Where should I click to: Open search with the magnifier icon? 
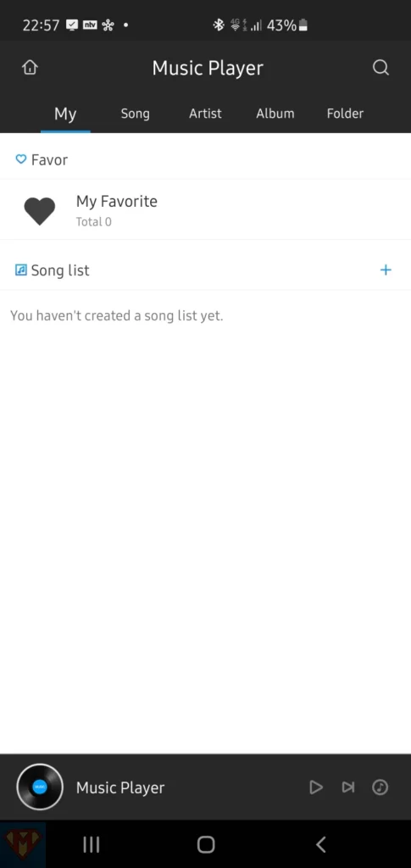click(x=380, y=68)
